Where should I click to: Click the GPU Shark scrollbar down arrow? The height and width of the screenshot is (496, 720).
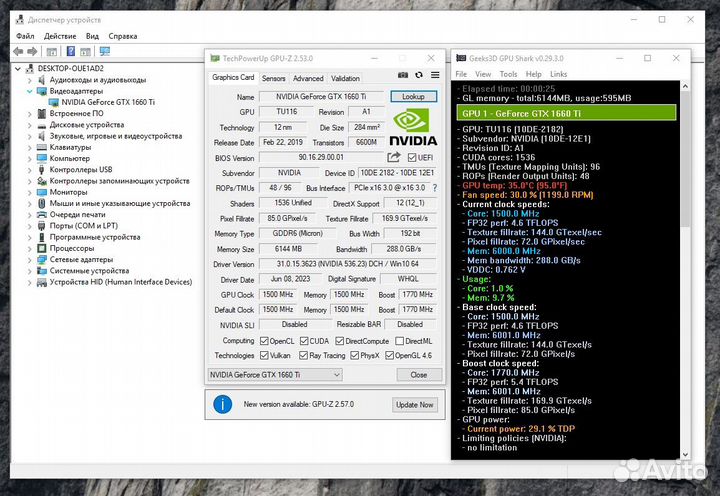685,455
